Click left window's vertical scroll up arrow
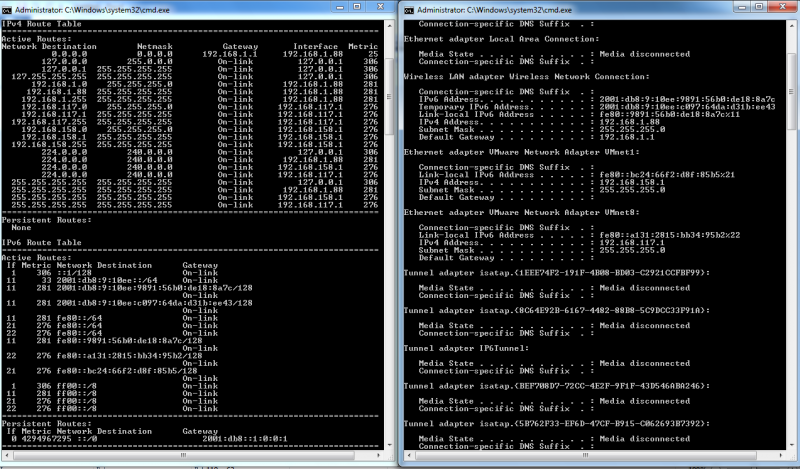 389,24
